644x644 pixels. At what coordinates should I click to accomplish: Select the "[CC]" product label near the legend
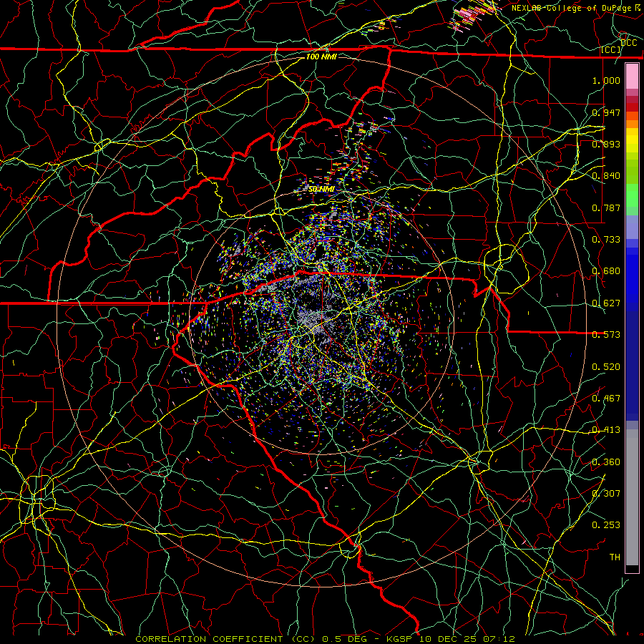611,49
